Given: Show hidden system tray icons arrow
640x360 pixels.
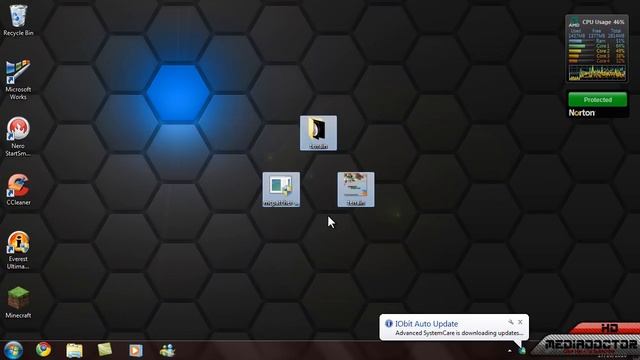Looking at the screenshot, I should (x=509, y=351).
